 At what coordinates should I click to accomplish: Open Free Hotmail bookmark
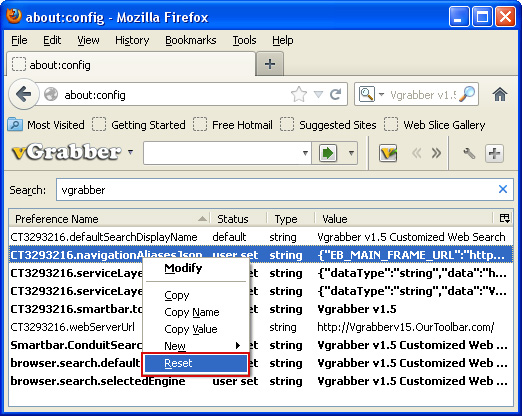[233, 125]
